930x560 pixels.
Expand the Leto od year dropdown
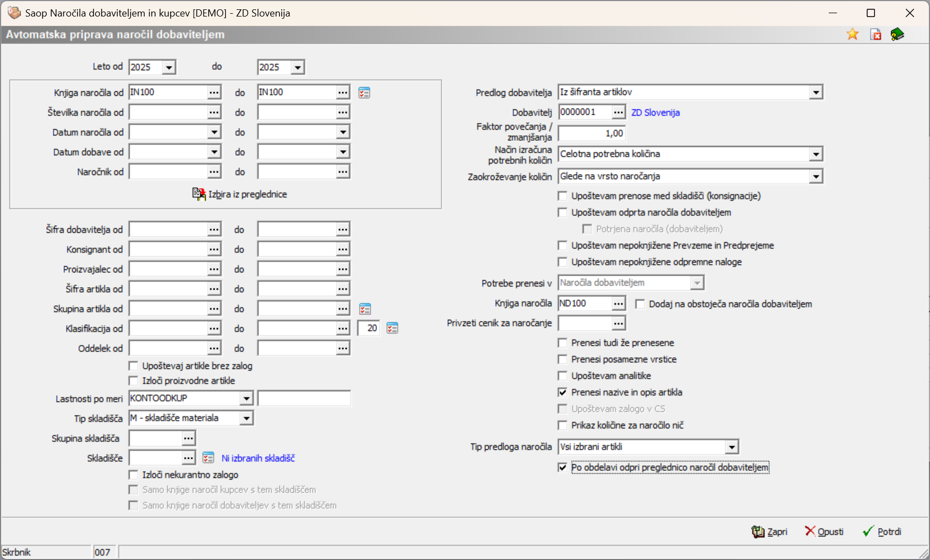tap(169, 68)
